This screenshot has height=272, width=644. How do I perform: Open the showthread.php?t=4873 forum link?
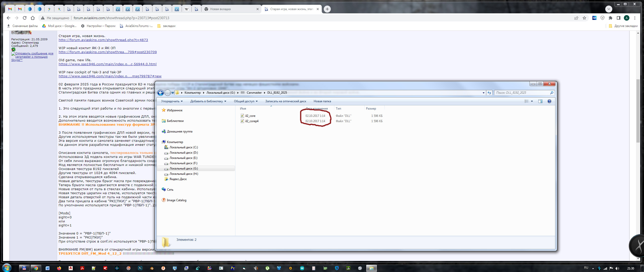pos(103,40)
